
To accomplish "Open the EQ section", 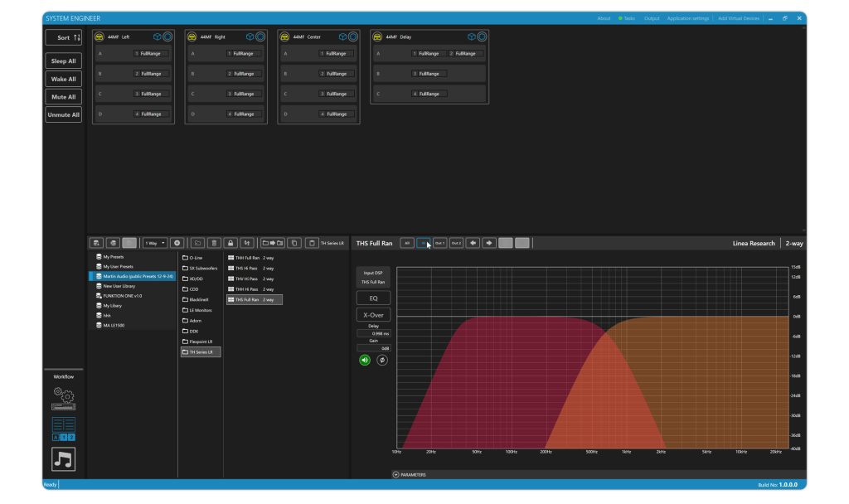I will (373, 298).
